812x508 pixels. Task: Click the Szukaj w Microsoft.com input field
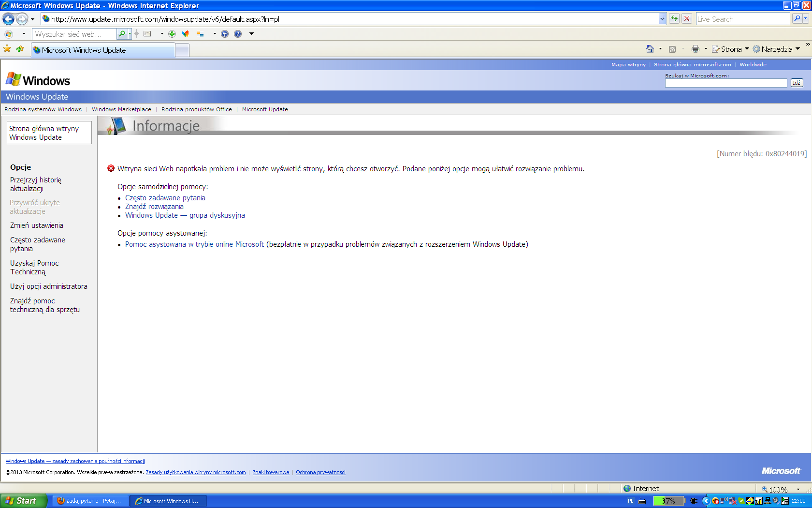pos(726,83)
